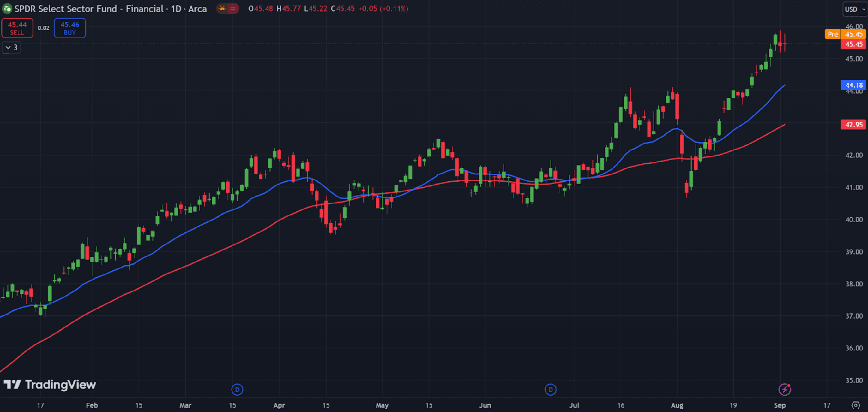Click the 1D interval in chart title
The image size is (868, 412).
pyautogui.click(x=176, y=9)
